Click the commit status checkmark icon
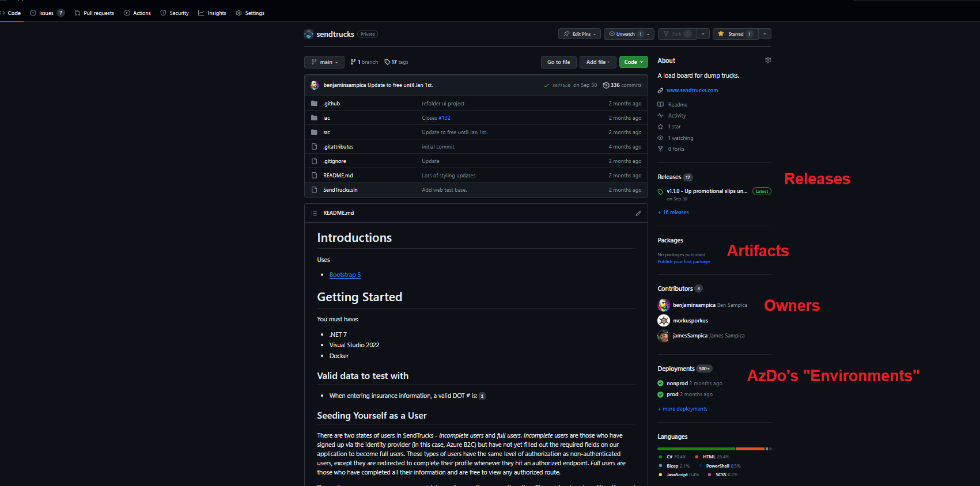 pos(546,85)
